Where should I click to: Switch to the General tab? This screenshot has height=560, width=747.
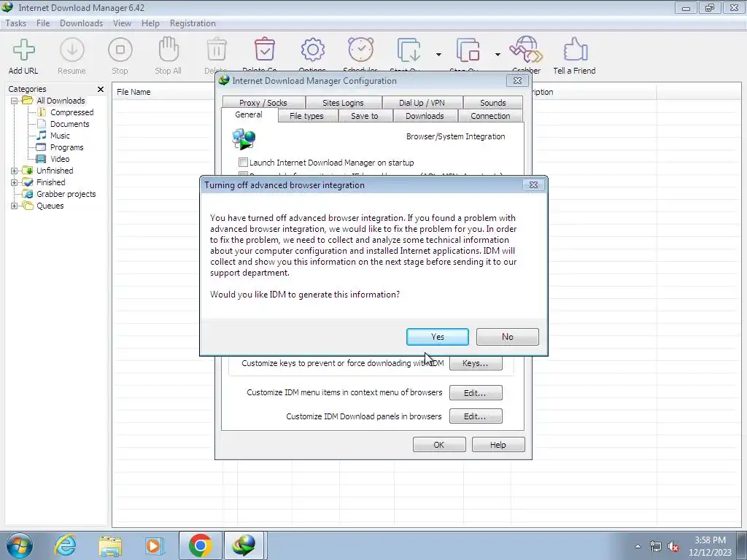click(x=249, y=114)
